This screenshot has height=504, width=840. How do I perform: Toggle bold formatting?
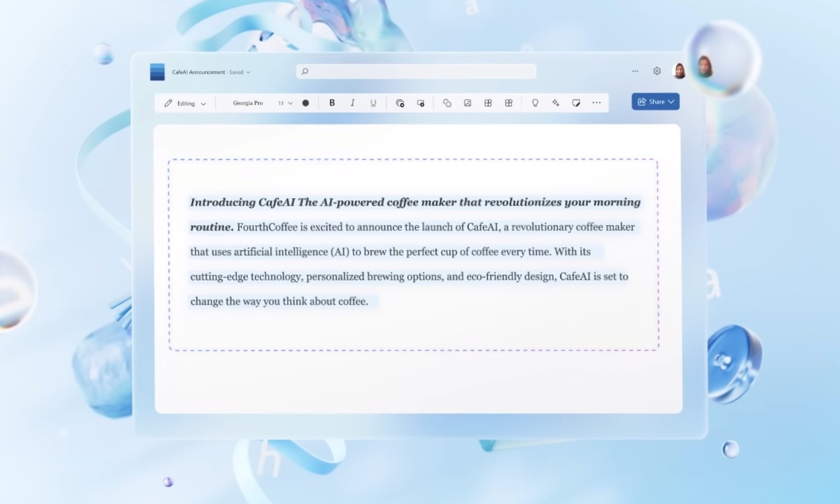tap(331, 103)
